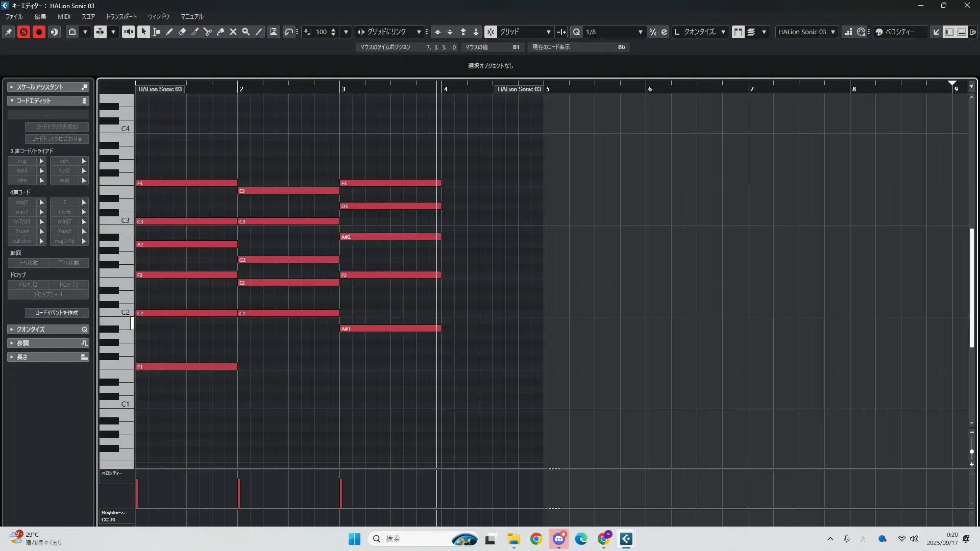Select the Line drawing tool
This screenshot has height=551, width=980.
point(259,32)
